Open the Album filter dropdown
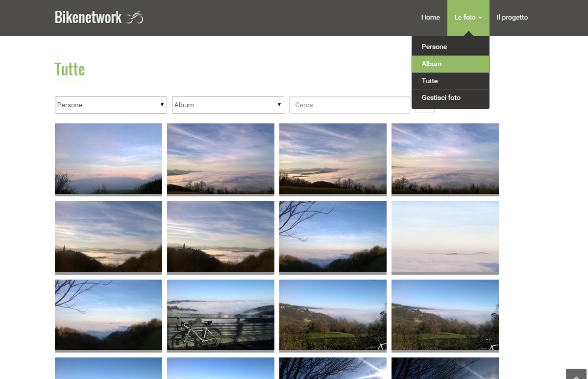Image resolution: width=588 pixels, height=379 pixels. tap(228, 105)
